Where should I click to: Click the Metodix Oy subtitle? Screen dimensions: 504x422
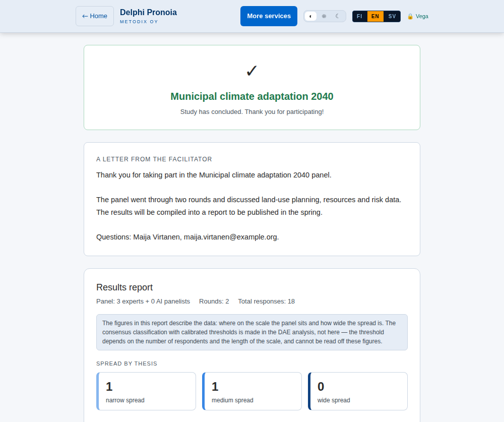coord(139,22)
